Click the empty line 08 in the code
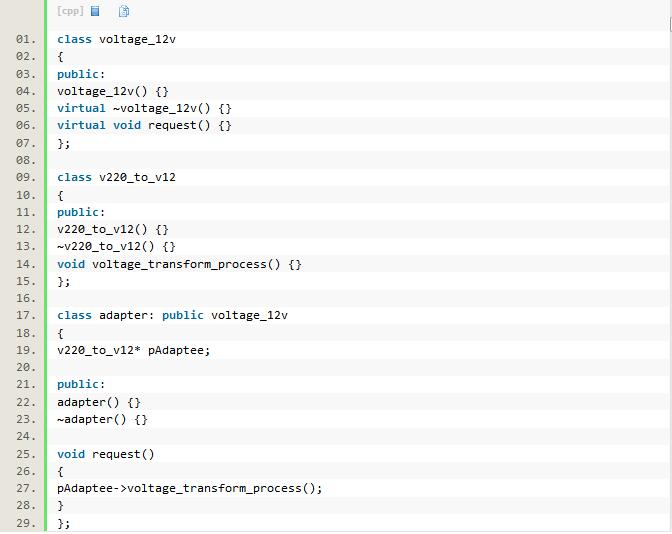The image size is (672, 534). [x=358, y=160]
